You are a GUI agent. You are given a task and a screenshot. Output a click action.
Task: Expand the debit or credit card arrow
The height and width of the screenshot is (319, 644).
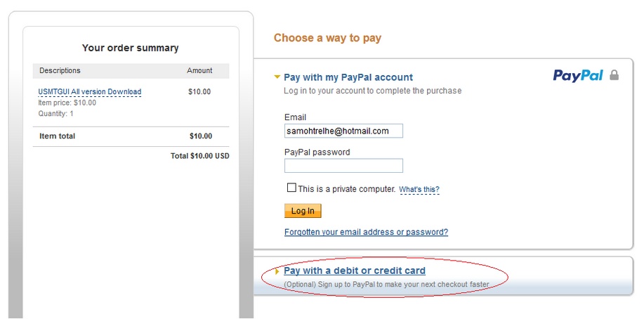coord(277,271)
